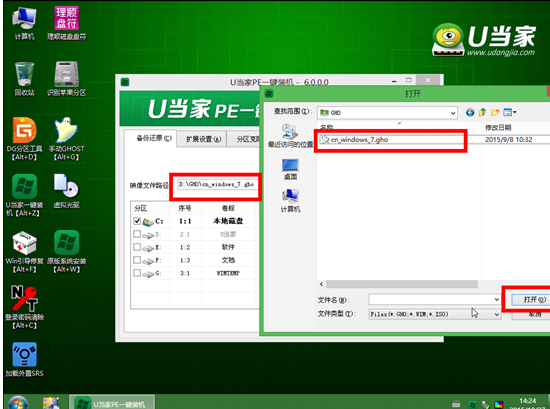Launch 登录密码清除 desktop icon
The image size is (550, 409).
(24, 308)
